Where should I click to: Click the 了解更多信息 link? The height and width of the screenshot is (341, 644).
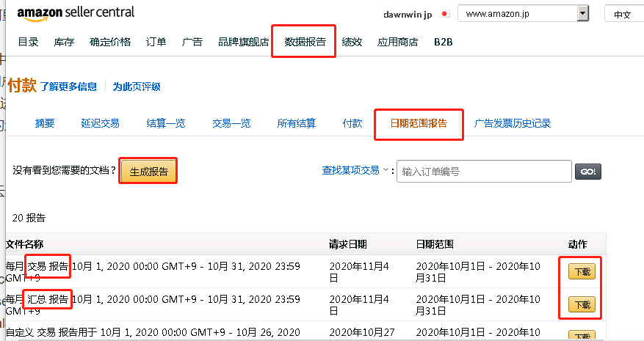coord(68,87)
